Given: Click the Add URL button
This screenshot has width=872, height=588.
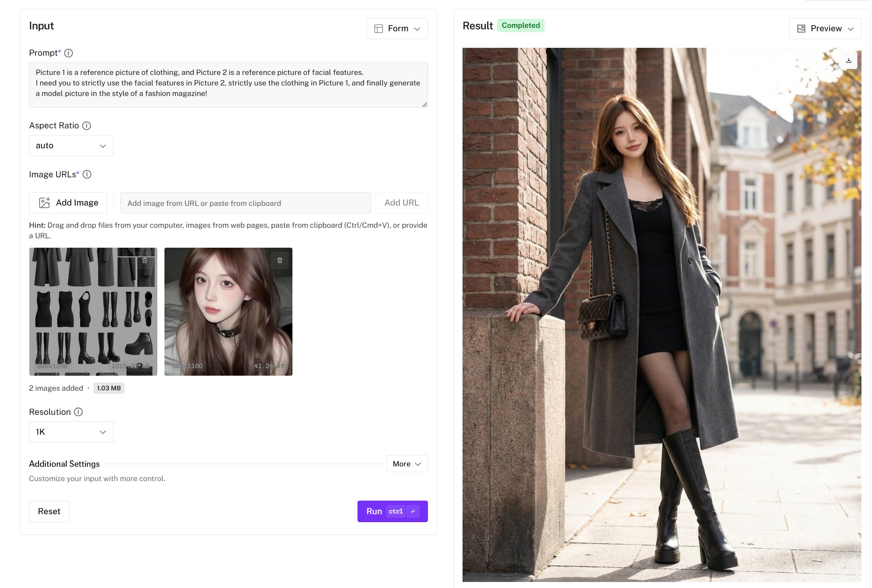Looking at the screenshot, I should (x=402, y=203).
